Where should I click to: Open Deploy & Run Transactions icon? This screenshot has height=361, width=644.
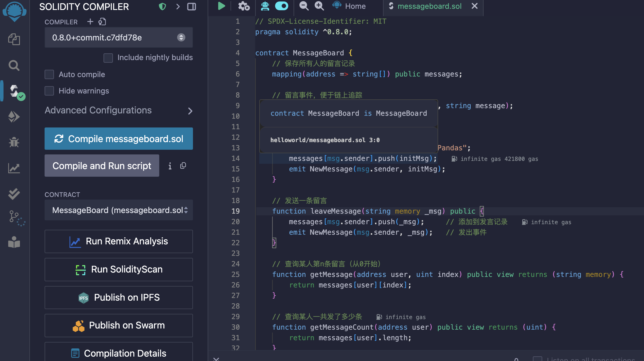tap(14, 117)
